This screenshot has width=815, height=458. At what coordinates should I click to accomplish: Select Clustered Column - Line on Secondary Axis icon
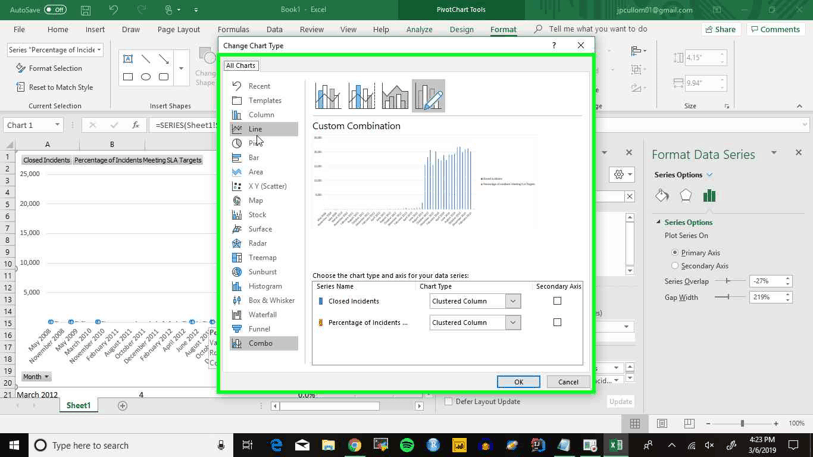click(x=361, y=96)
